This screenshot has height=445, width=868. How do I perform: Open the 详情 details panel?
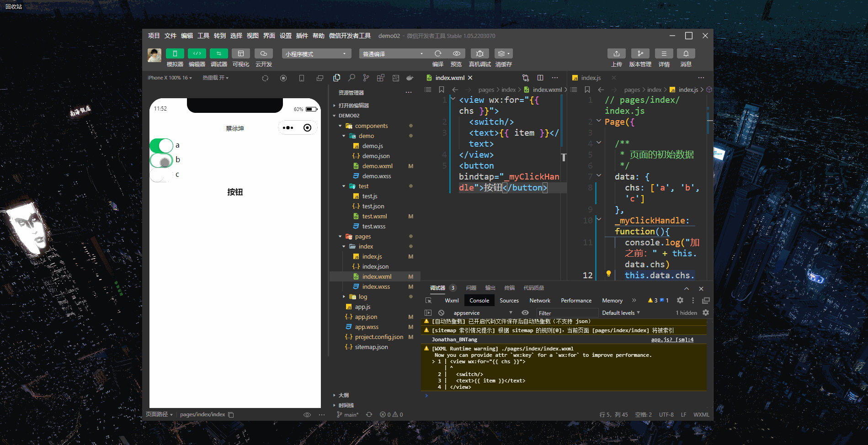pos(664,53)
